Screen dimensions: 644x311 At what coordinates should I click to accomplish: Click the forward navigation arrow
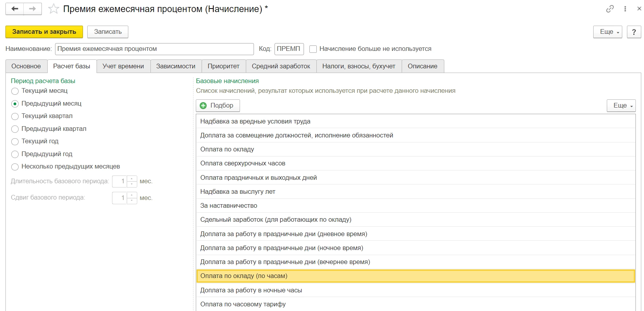(x=33, y=9)
